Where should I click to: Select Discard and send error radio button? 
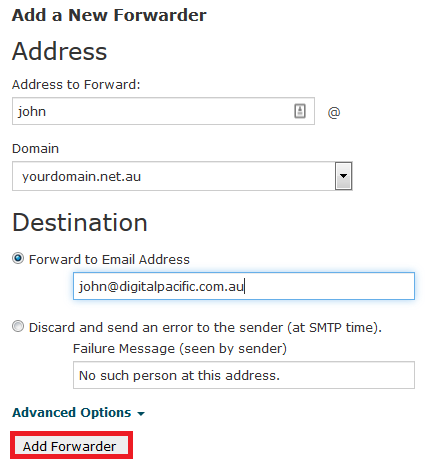point(18,326)
